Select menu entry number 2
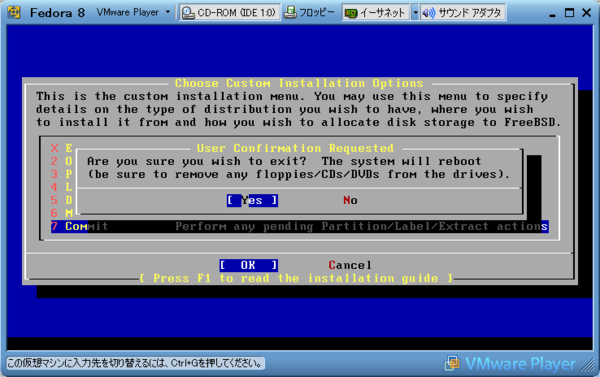Image resolution: width=600 pixels, height=377 pixels. 61,161
